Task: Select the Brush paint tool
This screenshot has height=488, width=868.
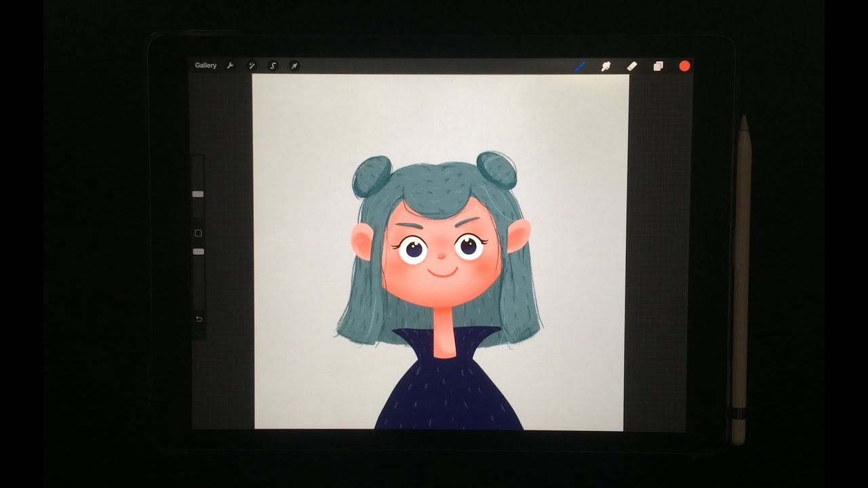Action: pos(580,66)
